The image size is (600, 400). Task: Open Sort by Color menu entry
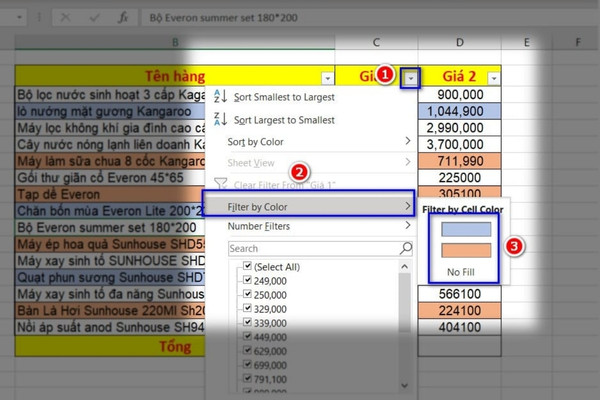coord(311,142)
